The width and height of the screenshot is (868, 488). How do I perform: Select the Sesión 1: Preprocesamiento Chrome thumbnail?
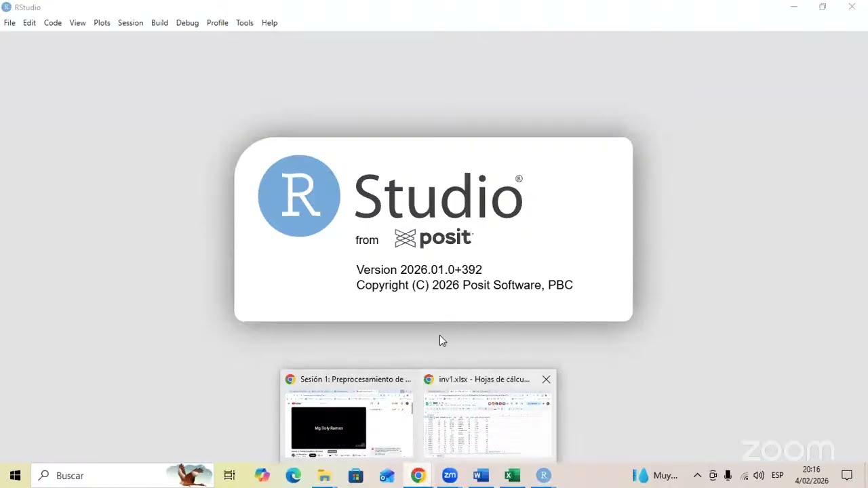pyautogui.click(x=349, y=415)
